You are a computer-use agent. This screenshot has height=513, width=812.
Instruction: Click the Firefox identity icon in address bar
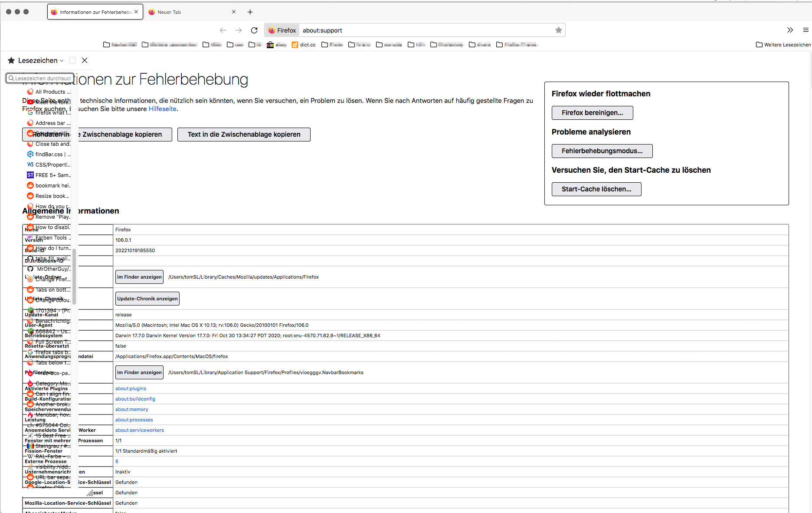point(282,30)
